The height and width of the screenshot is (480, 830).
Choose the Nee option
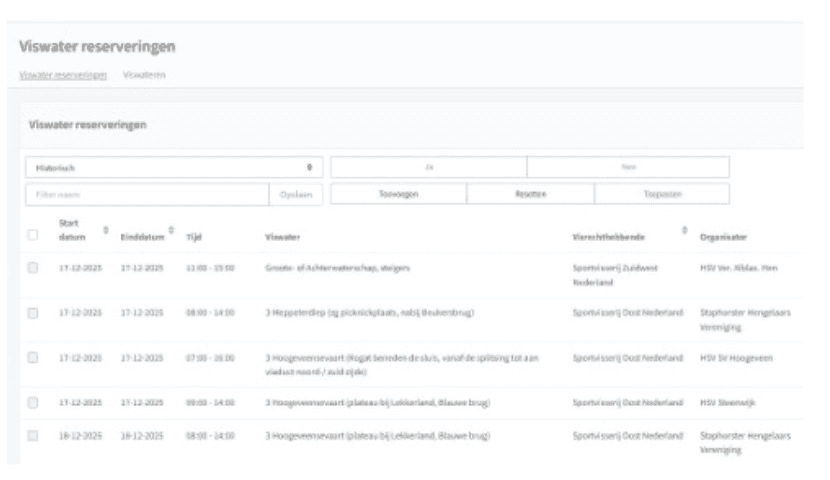628,167
